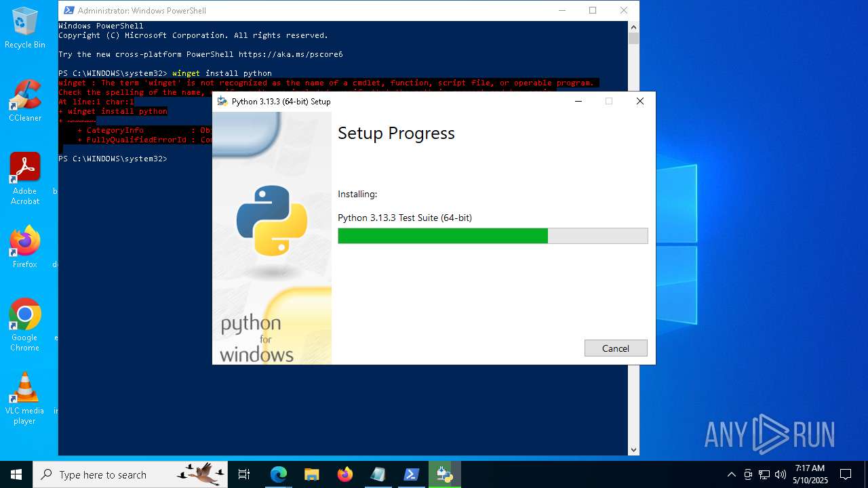Click the 'winget install python' command text
This screenshot has width=868, height=488.
click(222, 73)
